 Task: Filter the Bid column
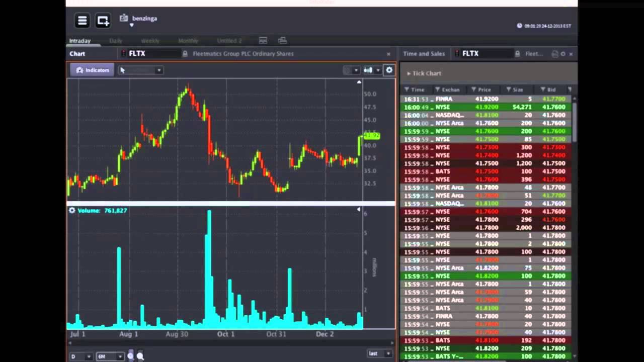coord(543,89)
